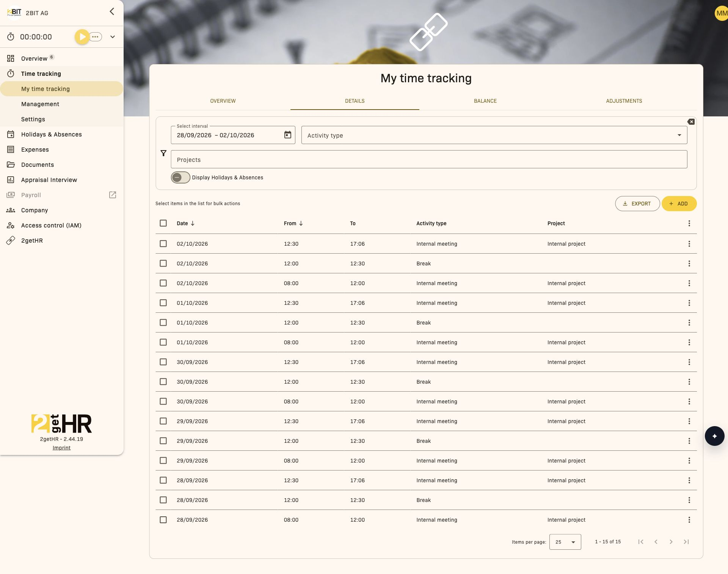
Task: Clear filters using the backspace icon
Action: click(691, 122)
